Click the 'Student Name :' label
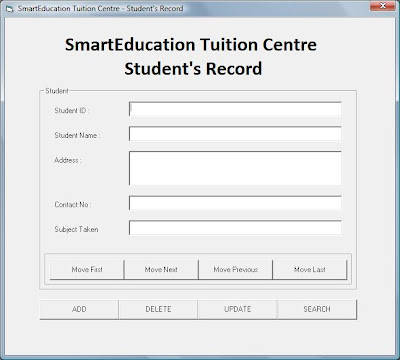This screenshot has height=360, width=400. (x=77, y=135)
